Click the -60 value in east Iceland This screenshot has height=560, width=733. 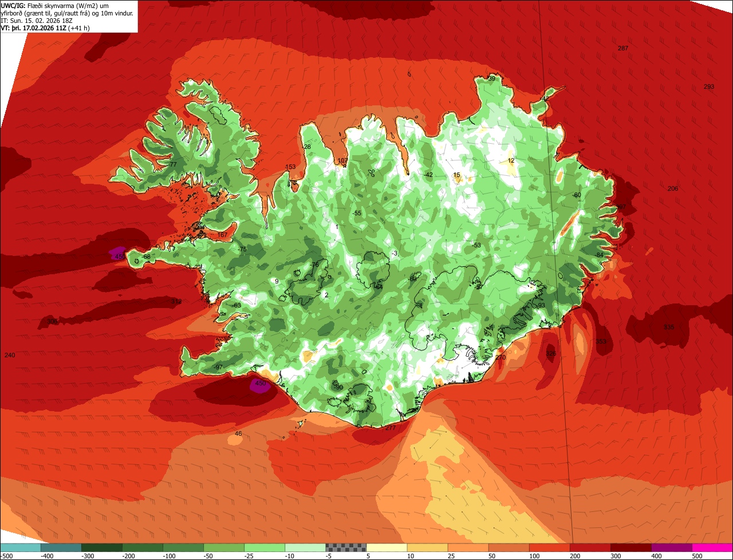tap(577, 195)
